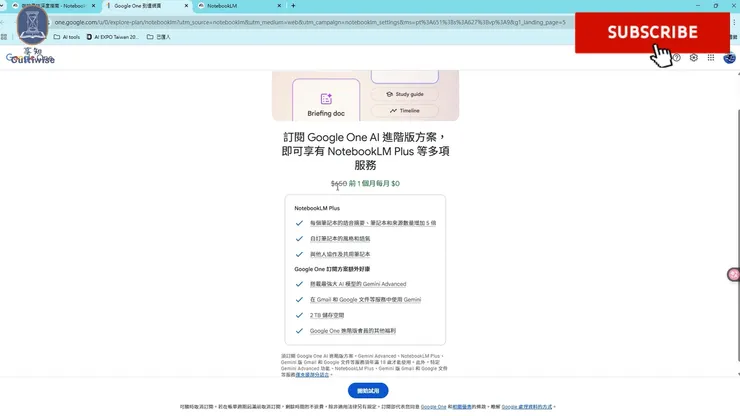740x416 pixels.
Task: Click the blue start trial button
Action: click(368, 391)
